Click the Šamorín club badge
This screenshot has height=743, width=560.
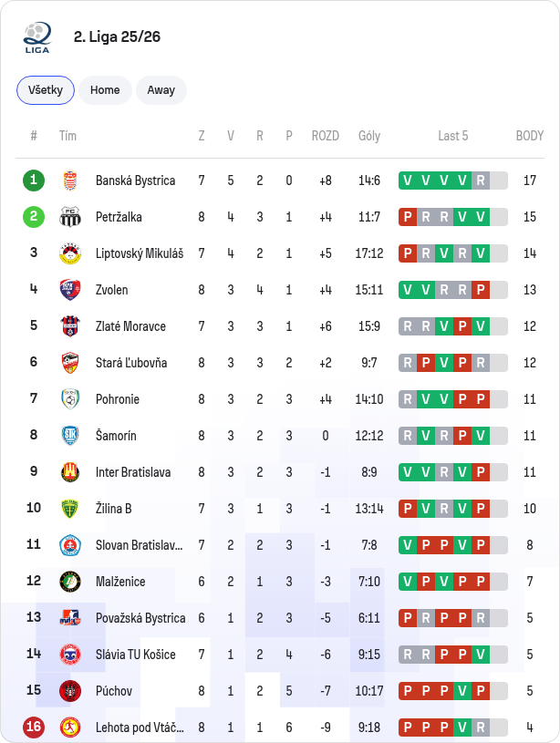(x=70, y=436)
